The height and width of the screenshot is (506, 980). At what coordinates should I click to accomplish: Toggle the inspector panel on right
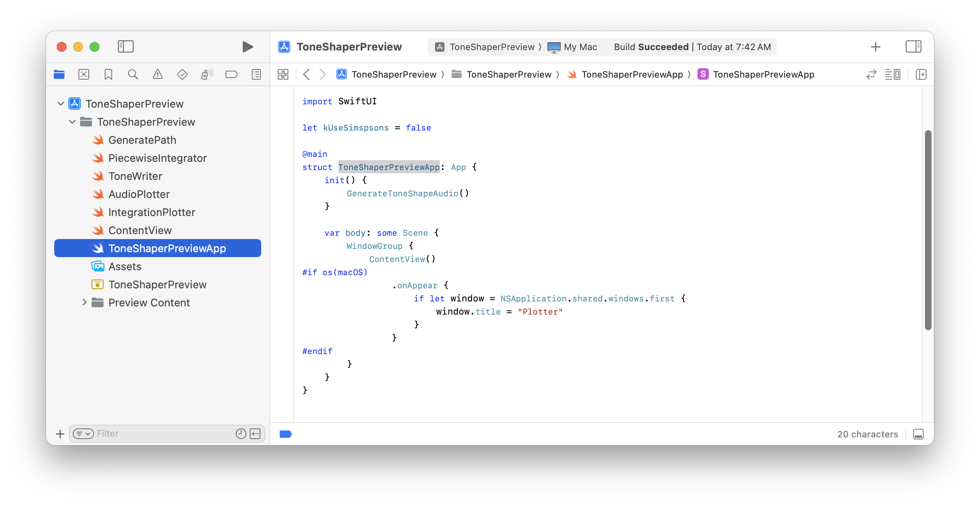point(913,46)
